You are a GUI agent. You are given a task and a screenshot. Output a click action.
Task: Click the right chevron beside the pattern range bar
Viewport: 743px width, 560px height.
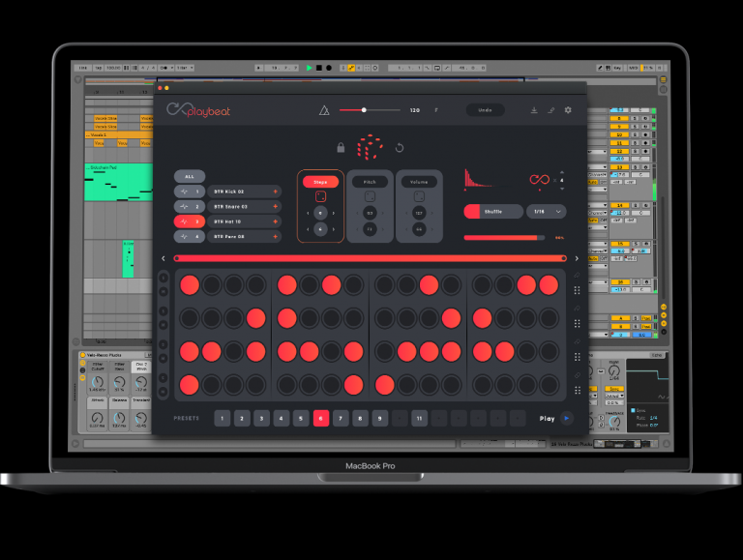click(577, 258)
